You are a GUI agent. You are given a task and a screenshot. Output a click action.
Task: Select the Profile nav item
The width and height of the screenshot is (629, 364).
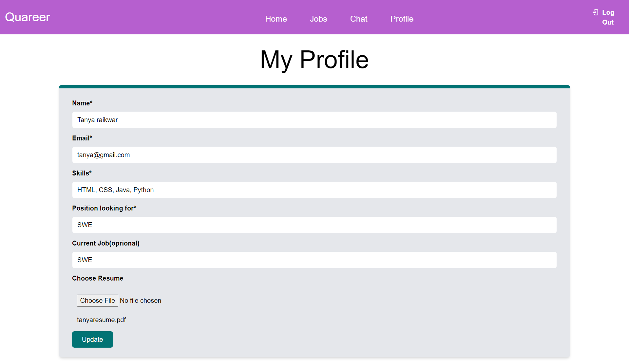[402, 19]
